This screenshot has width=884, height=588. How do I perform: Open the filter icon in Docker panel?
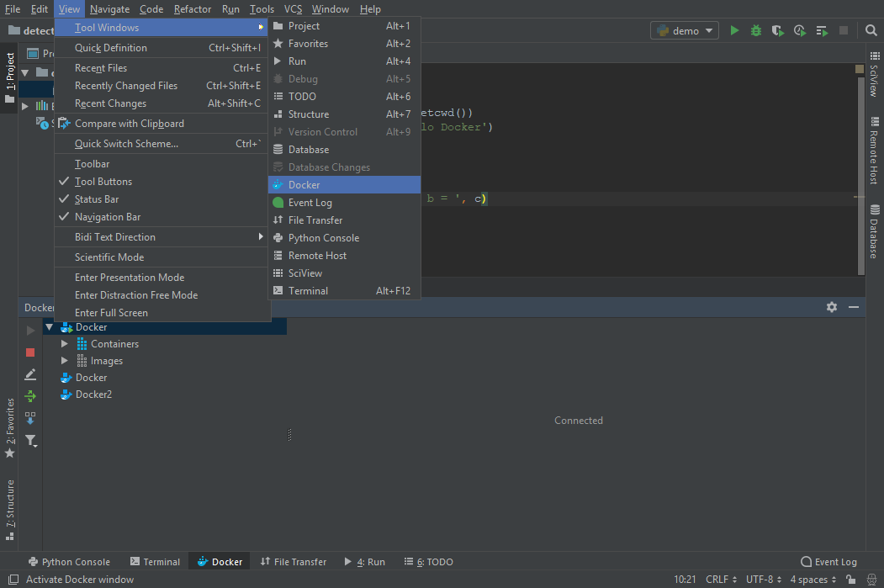(30, 440)
